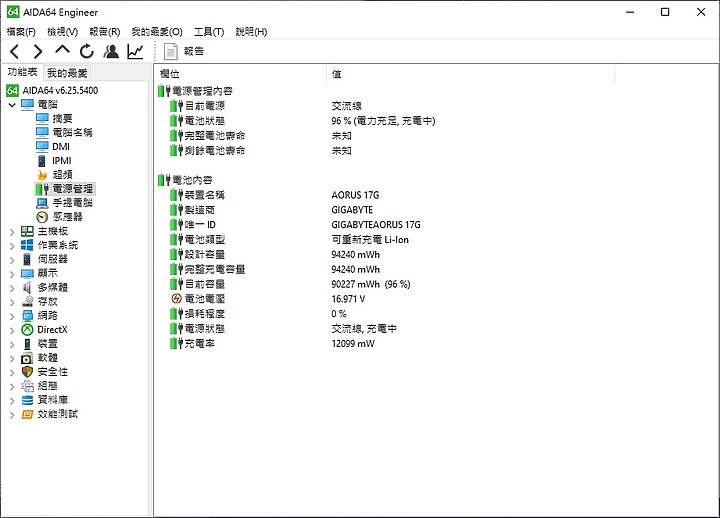Go forward with the right arrow button
The width and height of the screenshot is (720, 518).
click(38, 51)
